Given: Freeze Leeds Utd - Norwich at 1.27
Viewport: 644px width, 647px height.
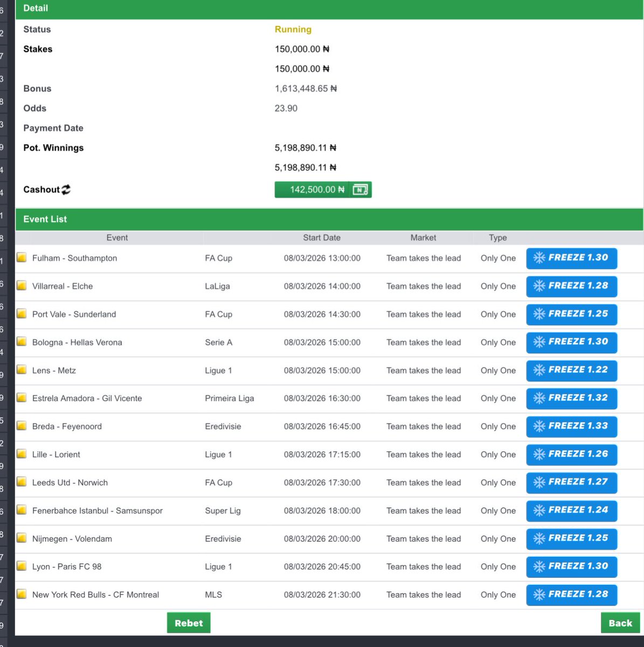Looking at the screenshot, I should (x=571, y=483).
